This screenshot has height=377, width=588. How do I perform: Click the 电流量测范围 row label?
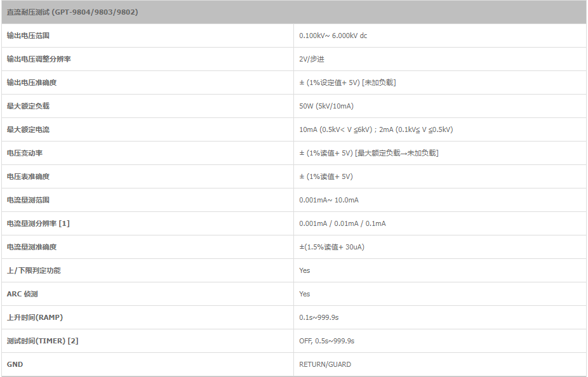click(x=28, y=200)
